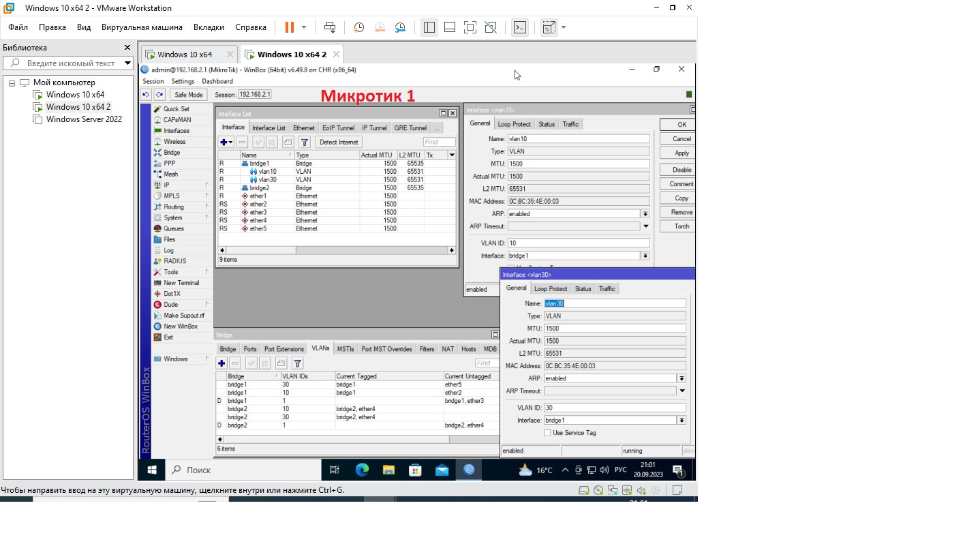Click filter icon in Interface List
Image resolution: width=980 pixels, height=559 pixels.
coord(305,142)
